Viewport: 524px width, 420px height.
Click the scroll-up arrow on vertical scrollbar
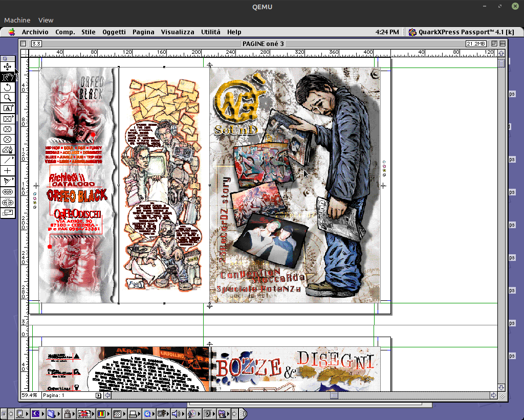[x=501, y=53]
